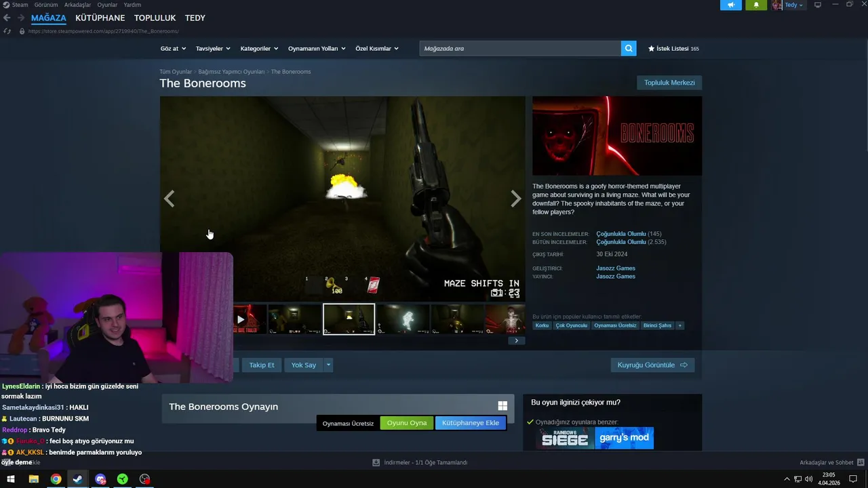This screenshot has width=868, height=488.
Task: Click the Çok Oyunculu tag
Action: pos(571,325)
